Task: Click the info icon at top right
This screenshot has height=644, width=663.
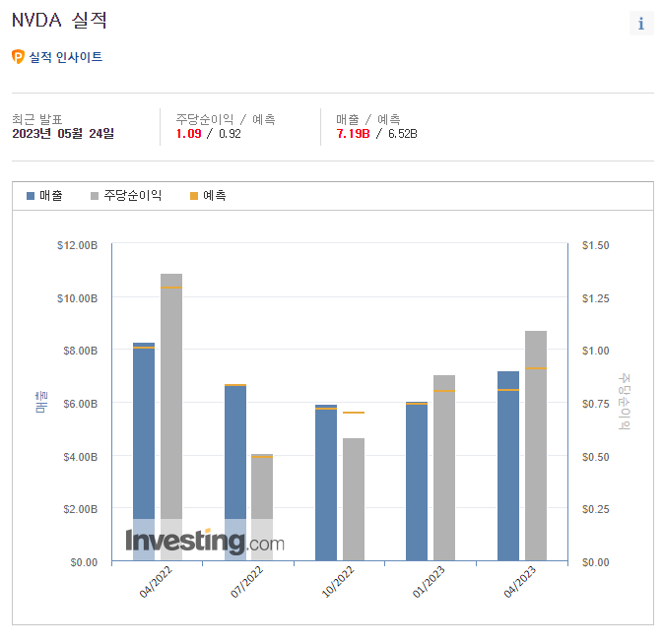Action: (641, 24)
